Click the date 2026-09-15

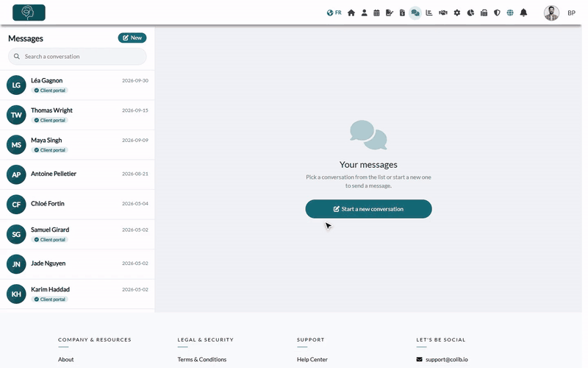(x=135, y=110)
